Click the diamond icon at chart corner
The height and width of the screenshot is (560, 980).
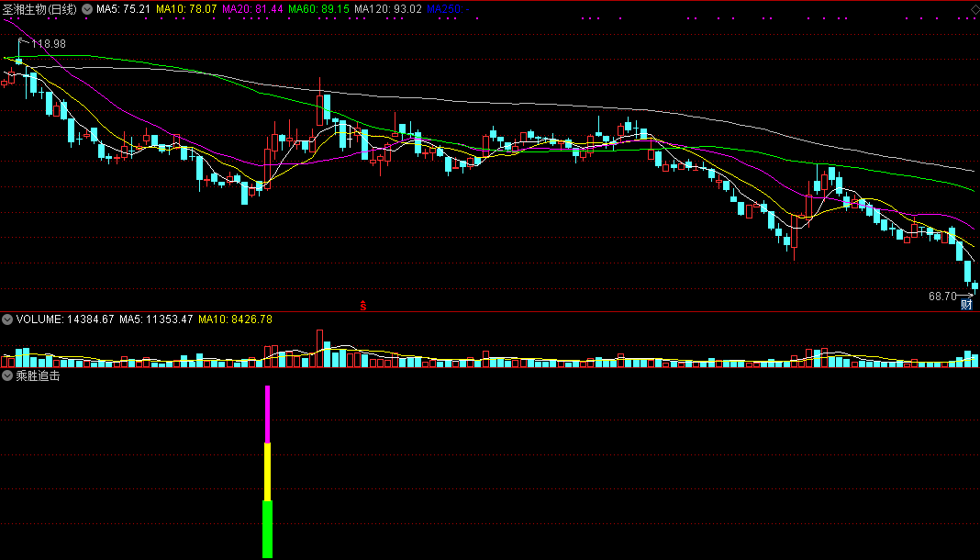(x=974, y=9)
